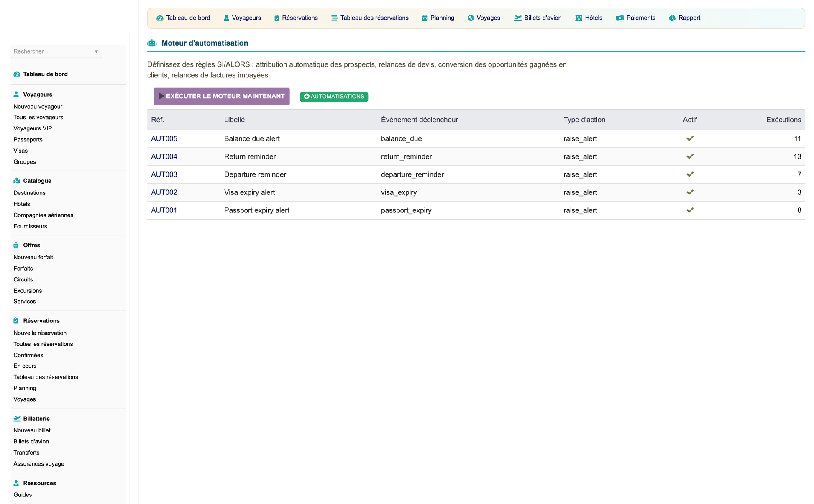
Task: Sort table by Libellé column header
Action: (x=234, y=120)
